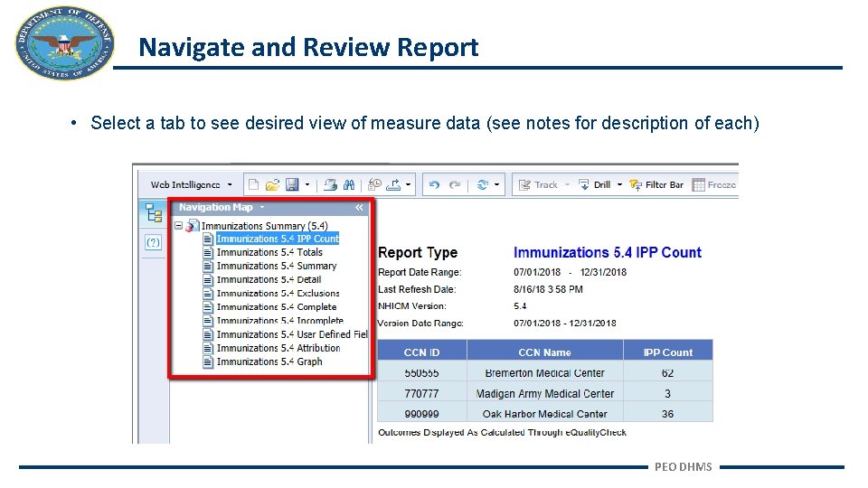This screenshot has height=488, width=868.
Task: Save the document using the floppy disk icon
Action: 292,184
